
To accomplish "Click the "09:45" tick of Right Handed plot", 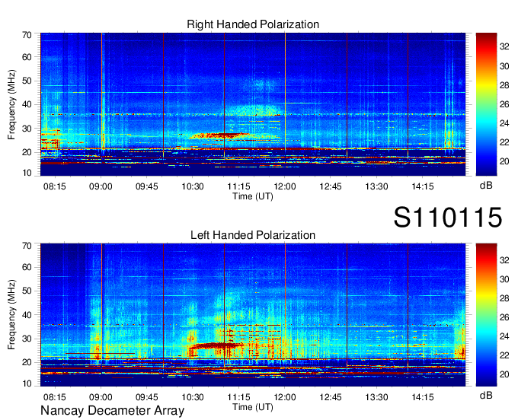I will 147,186.
